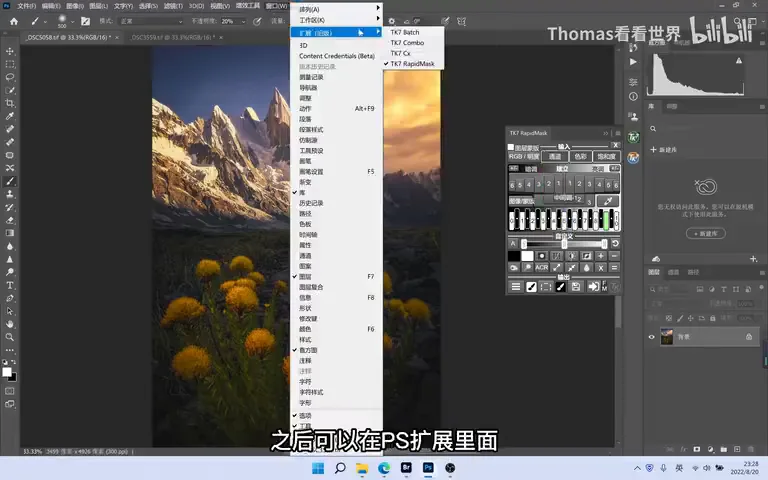Click the Libraries cloud sync icon
The image size is (768, 480).
tap(656, 259)
